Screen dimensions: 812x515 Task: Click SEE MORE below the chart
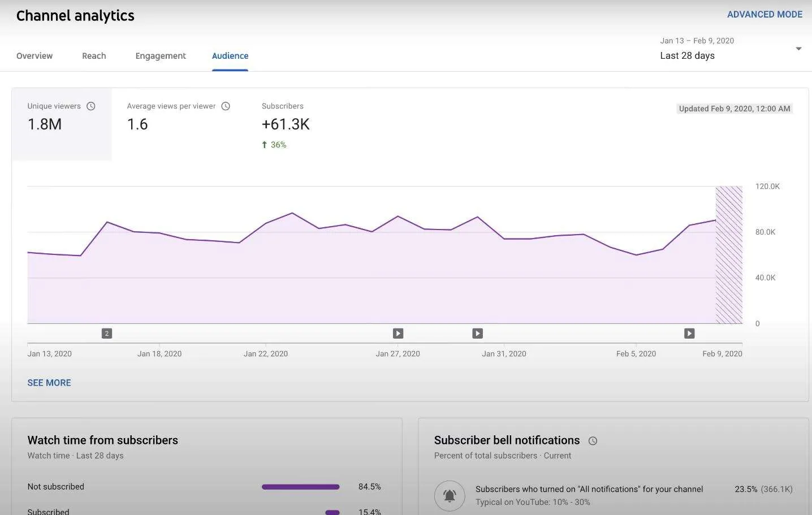pyautogui.click(x=49, y=383)
